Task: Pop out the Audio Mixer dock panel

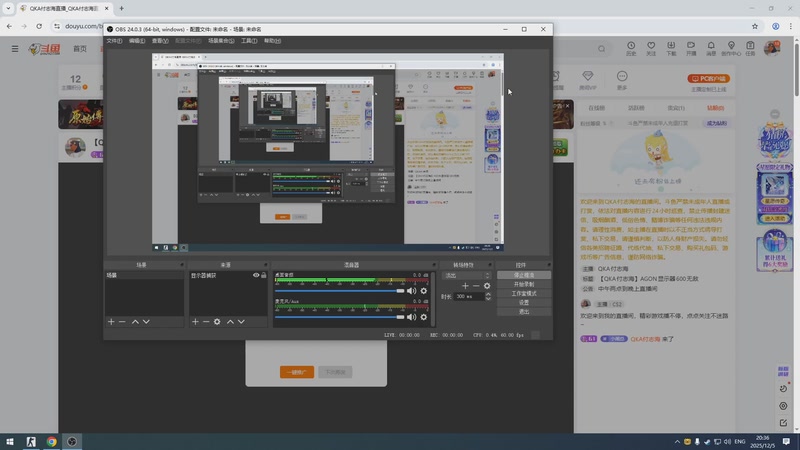Action: (434, 265)
